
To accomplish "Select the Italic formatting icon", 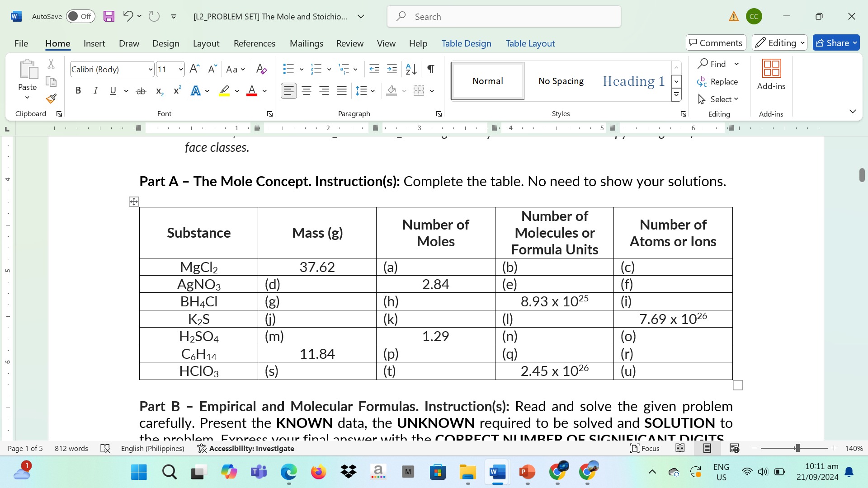I will (x=95, y=90).
